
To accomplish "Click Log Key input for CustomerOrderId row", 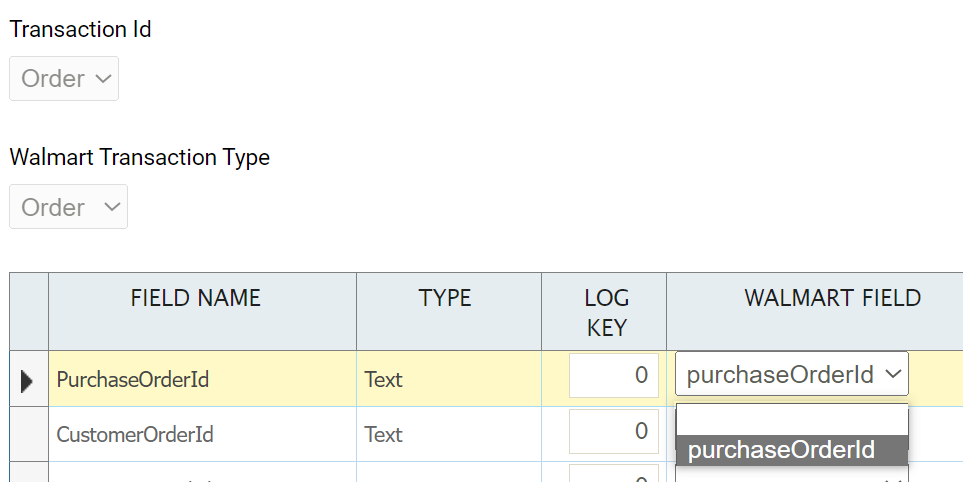I will click(614, 432).
